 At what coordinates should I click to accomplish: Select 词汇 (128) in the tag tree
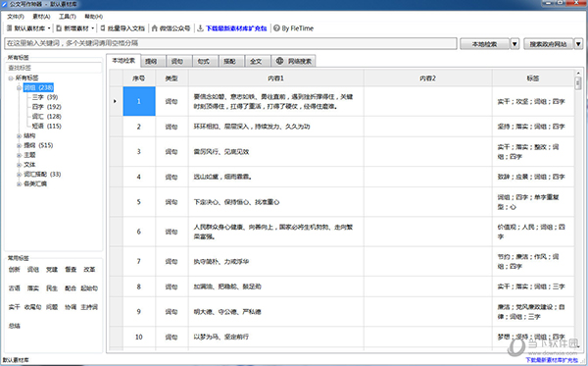coord(46,117)
